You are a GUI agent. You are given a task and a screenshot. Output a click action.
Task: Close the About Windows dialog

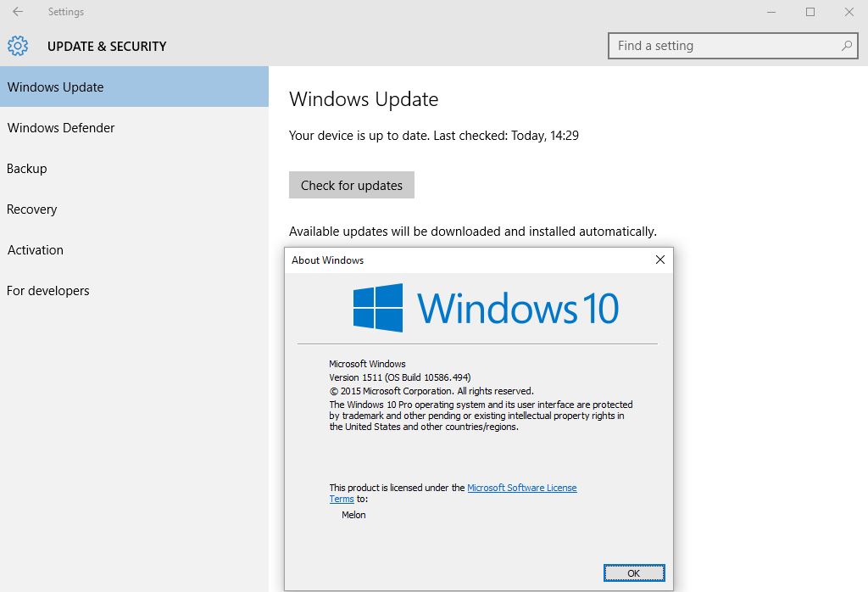(x=659, y=260)
